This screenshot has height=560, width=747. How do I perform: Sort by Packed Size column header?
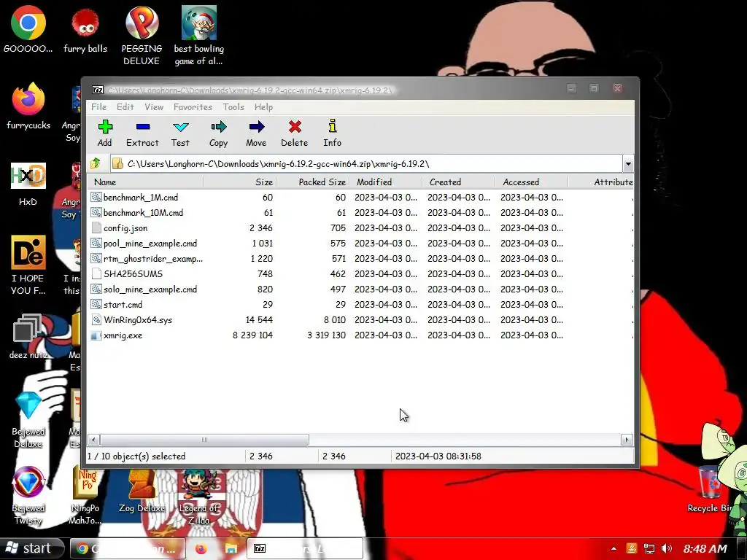click(x=314, y=182)
